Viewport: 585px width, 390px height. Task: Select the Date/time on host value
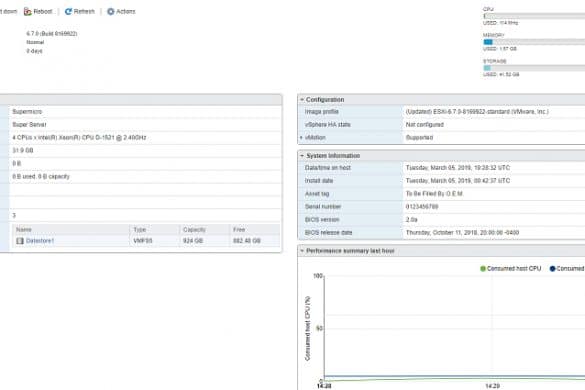click(x=458, y=168)
